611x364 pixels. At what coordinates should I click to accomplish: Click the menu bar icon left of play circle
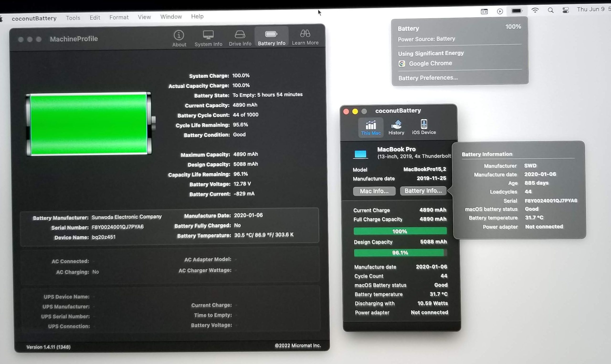[484, 11]
